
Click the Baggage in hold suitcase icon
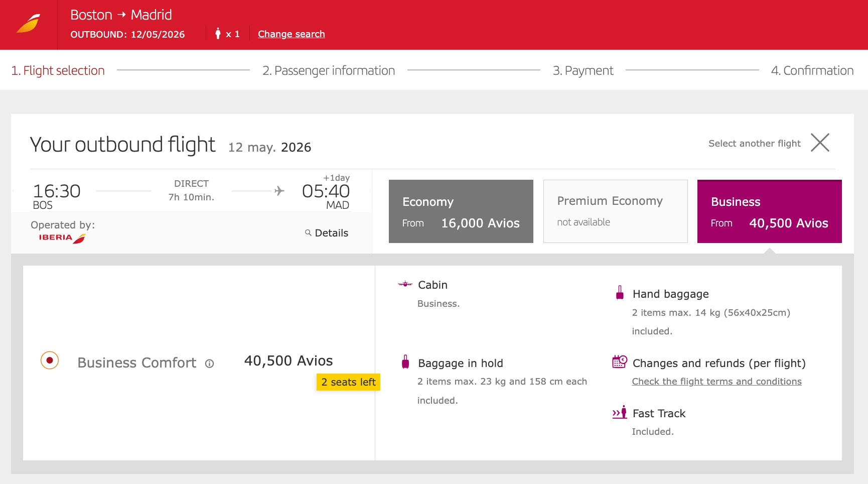point(405,362)
